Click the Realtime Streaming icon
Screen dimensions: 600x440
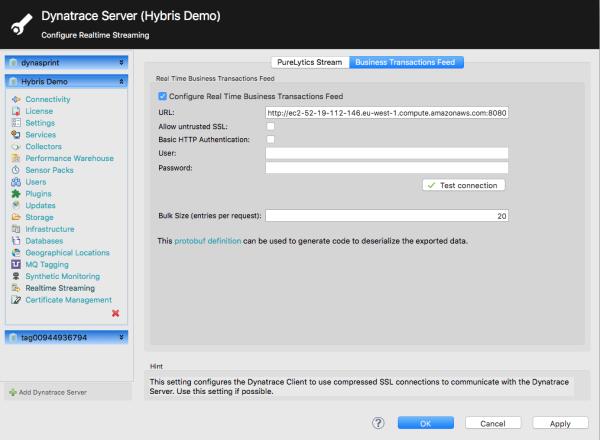[x=16, y=288]
